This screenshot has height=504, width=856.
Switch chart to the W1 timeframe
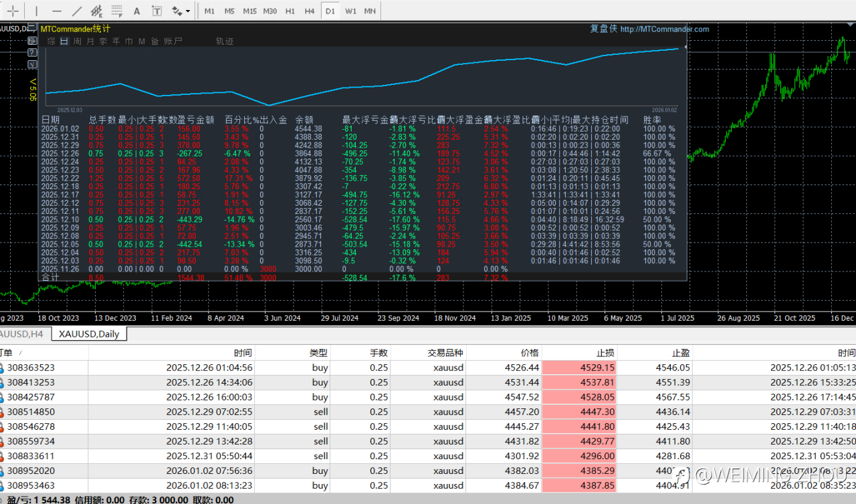click(350, 11)
